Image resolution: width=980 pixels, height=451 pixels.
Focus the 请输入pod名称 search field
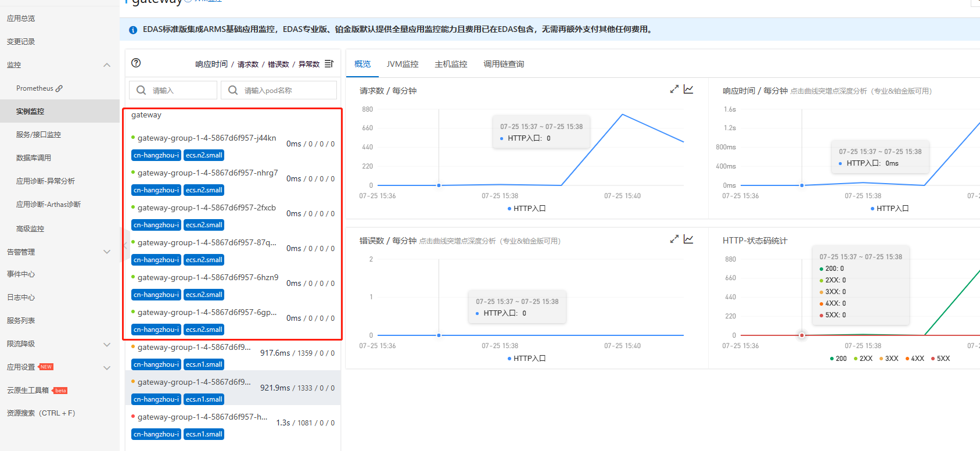(x=279, y=90)
